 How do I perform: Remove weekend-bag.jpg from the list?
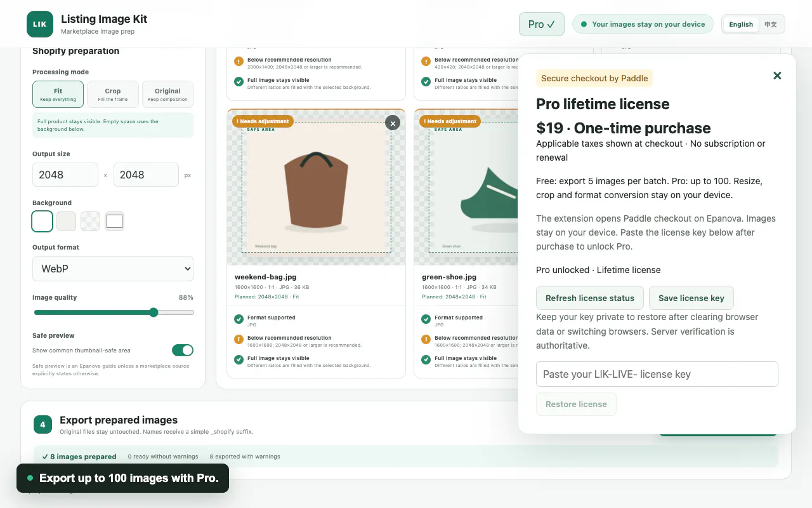pos(393,123)
